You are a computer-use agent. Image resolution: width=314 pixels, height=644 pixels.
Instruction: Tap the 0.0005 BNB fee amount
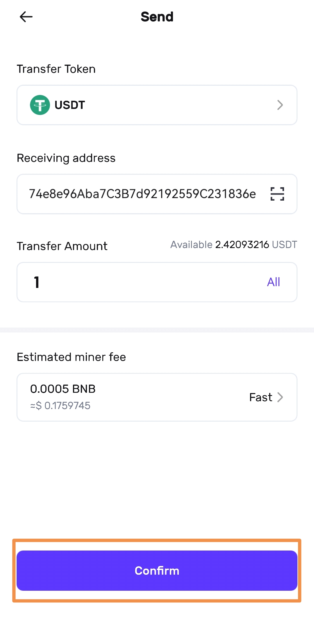(x=63, y=389)
